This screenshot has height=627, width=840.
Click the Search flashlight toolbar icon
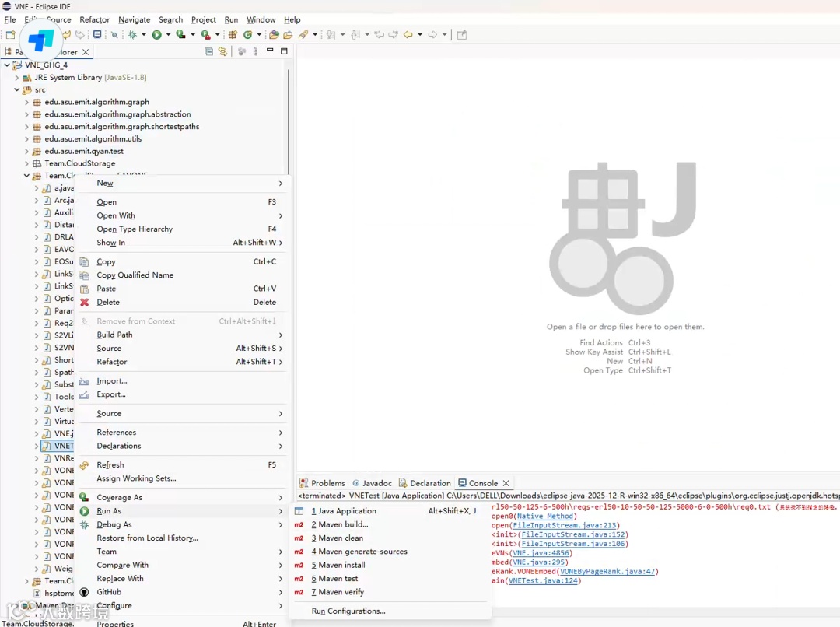point(303,35)
